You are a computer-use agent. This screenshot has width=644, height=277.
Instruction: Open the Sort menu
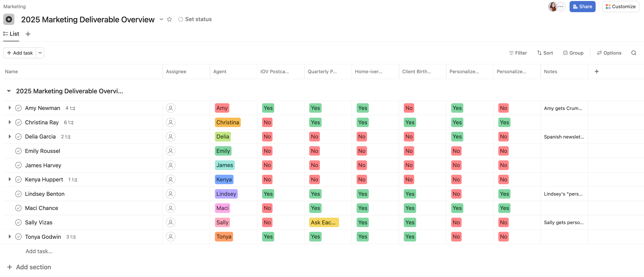coord(545,53)
